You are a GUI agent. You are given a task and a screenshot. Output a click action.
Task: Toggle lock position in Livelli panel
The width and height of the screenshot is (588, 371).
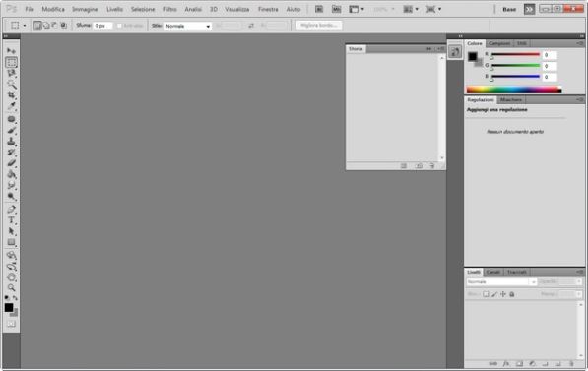[503, 294]
